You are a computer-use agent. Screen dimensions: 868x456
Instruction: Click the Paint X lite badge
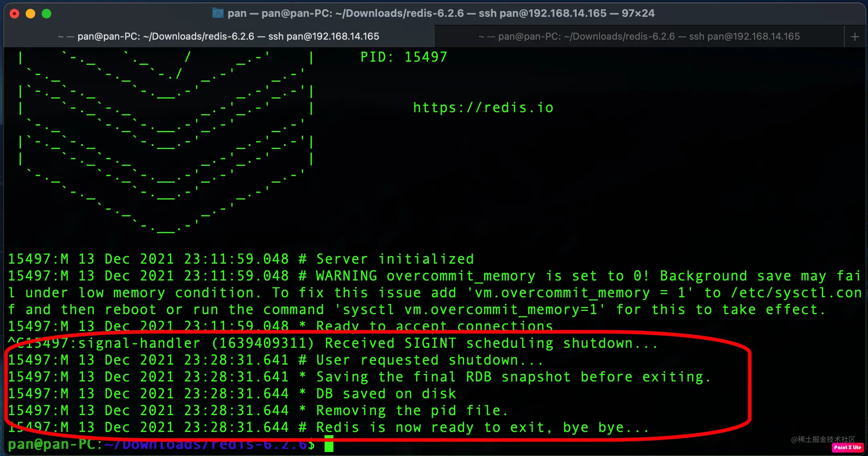point(847,447)
